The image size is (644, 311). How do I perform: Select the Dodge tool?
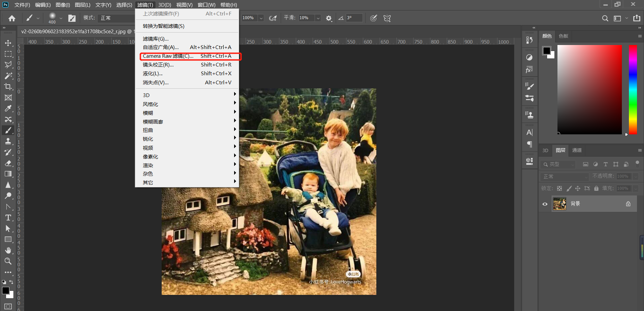click(8, 196)
